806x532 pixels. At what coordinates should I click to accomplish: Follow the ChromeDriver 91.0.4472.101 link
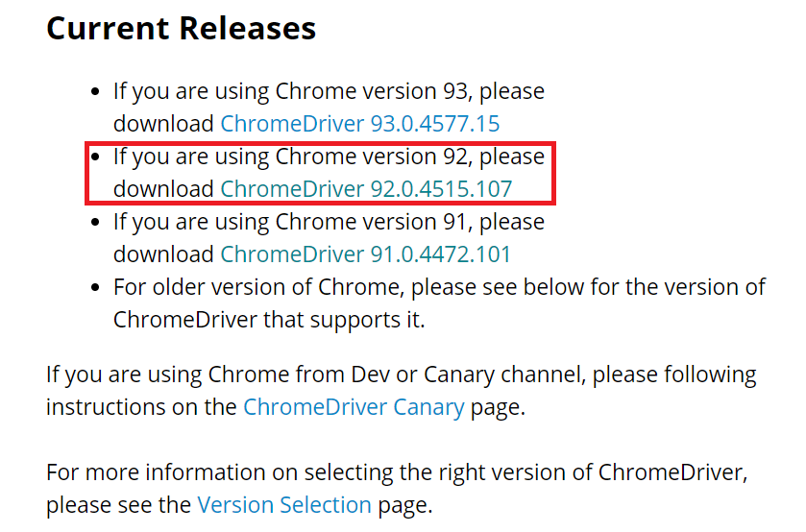[365, 254]
